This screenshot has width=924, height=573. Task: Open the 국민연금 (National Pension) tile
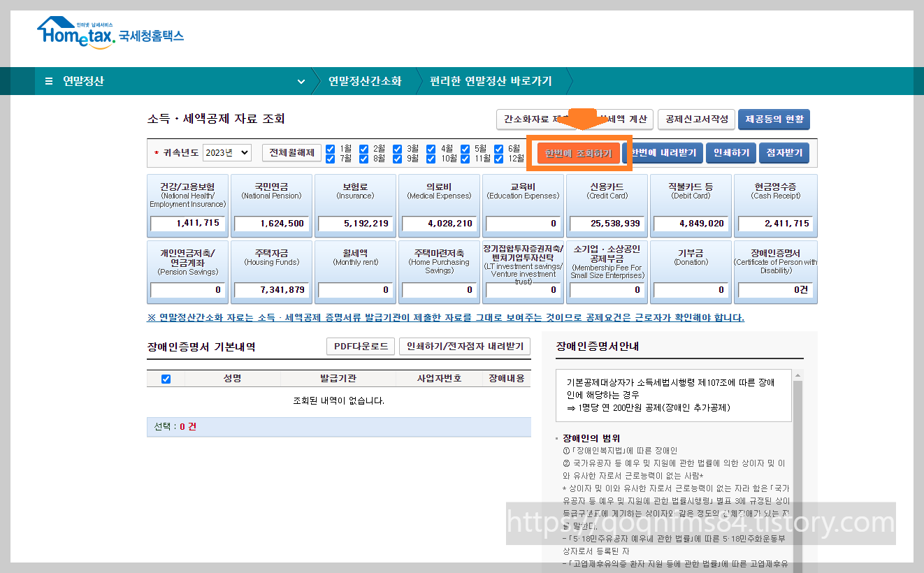(271, 205)
